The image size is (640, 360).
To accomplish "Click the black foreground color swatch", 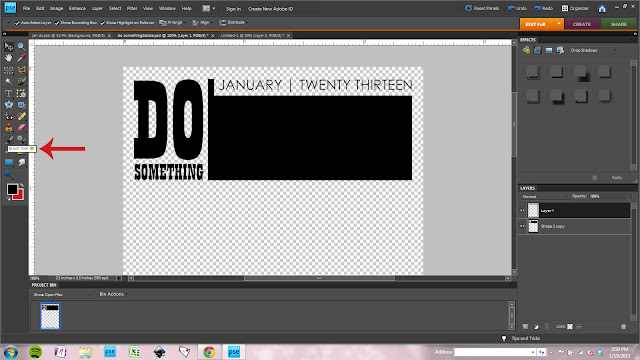I will pos(12,190).
